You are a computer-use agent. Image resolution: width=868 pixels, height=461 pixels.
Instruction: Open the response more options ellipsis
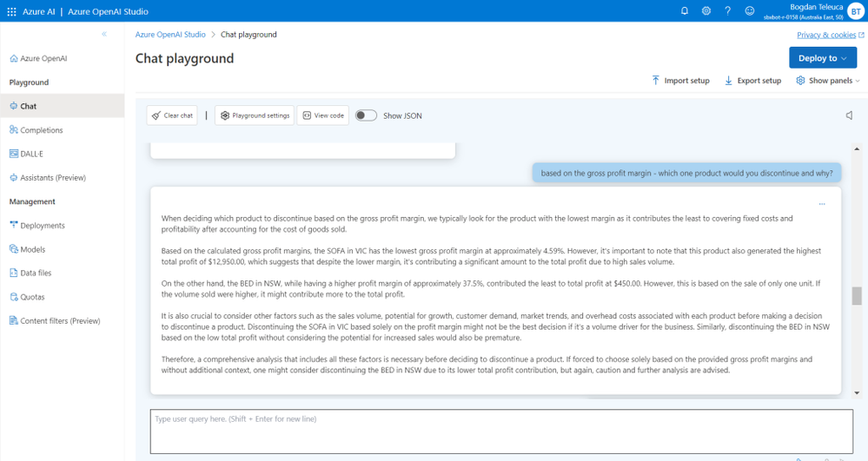click(x=822, y=204)
